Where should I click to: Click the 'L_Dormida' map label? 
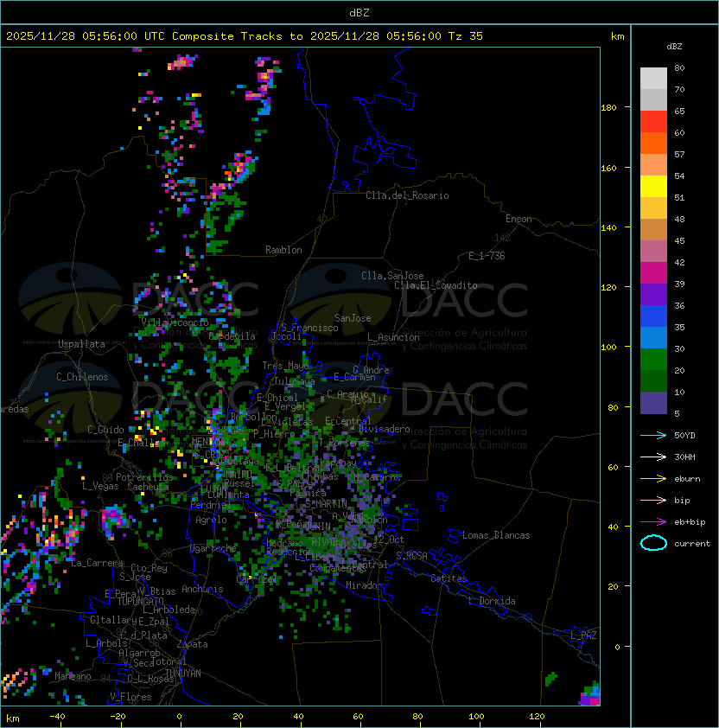tap(492, 601)
